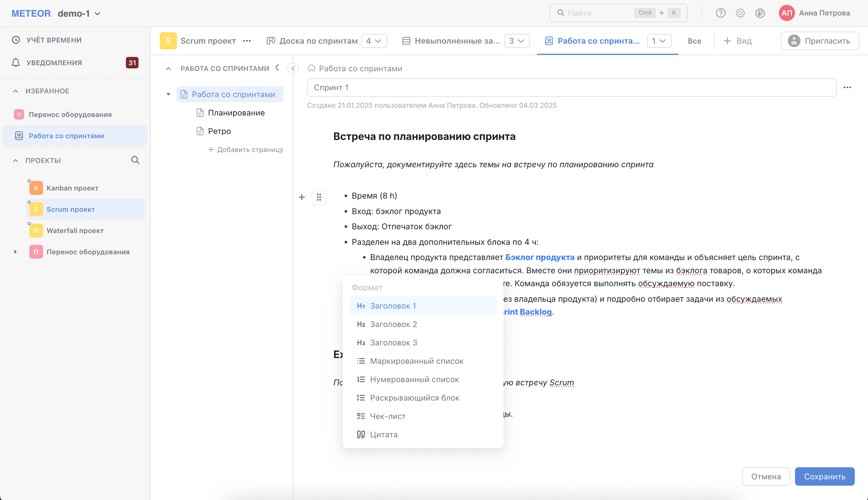Collapse Работа со спринтами panel header
The height and width of the screenshot is (500, 868).
coord(168,68)
